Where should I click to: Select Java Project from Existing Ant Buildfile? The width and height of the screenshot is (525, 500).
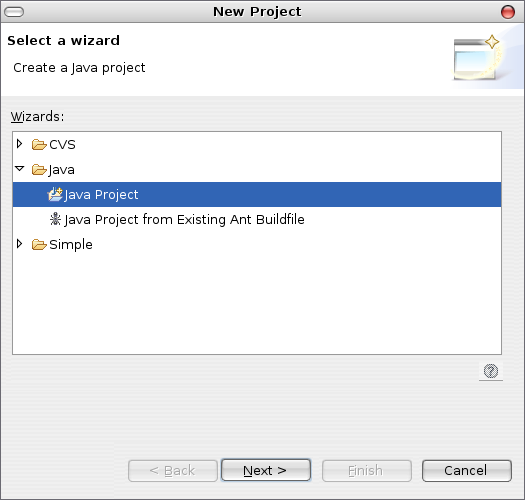pos(184,219)
